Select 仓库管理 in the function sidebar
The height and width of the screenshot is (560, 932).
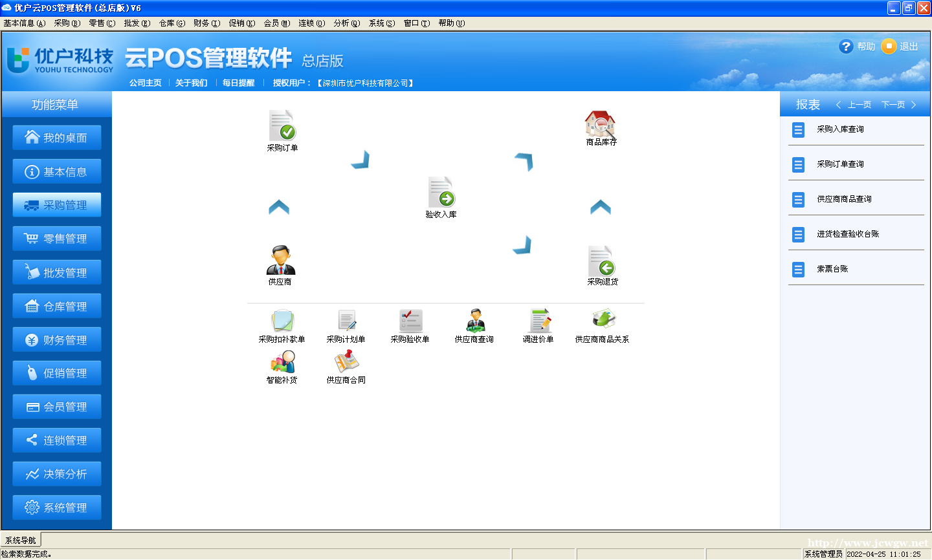[x=57, y=306]
